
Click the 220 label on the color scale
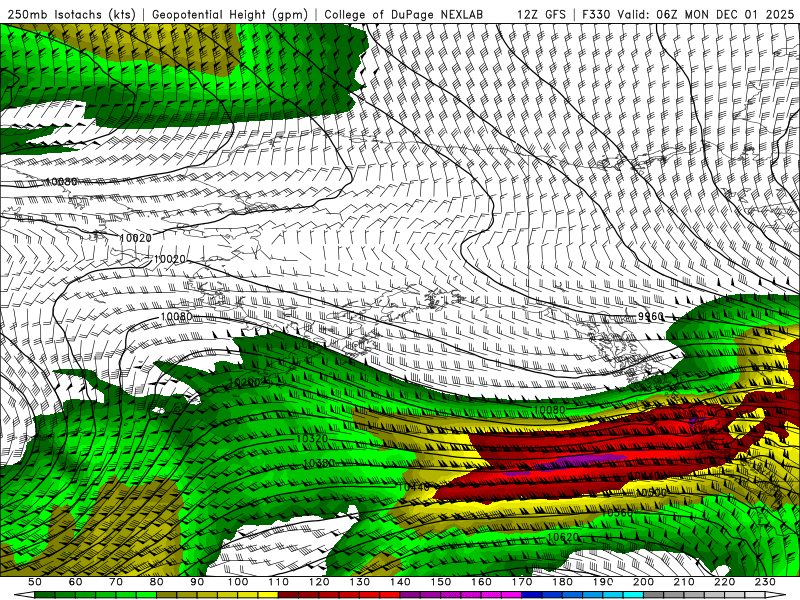(x=724, y=582)
